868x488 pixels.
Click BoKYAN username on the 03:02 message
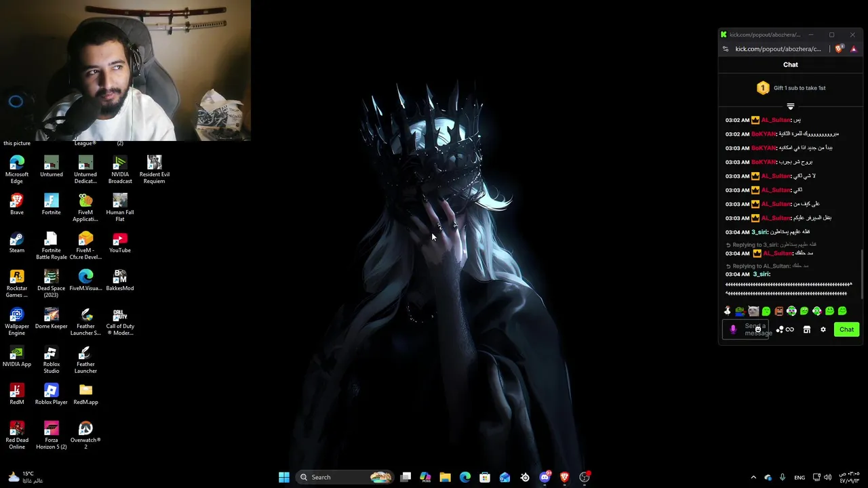tap(763, 134)
